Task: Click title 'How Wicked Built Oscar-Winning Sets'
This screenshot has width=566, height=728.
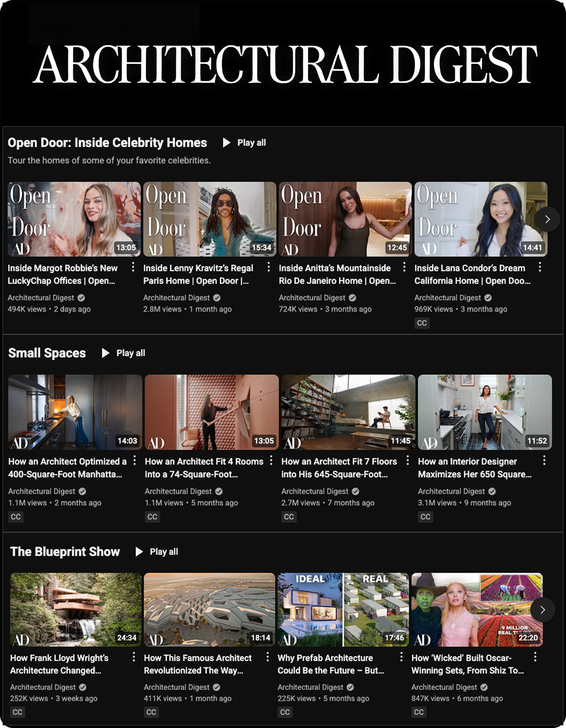Action: pyautogui.click(x=468, y=664)
